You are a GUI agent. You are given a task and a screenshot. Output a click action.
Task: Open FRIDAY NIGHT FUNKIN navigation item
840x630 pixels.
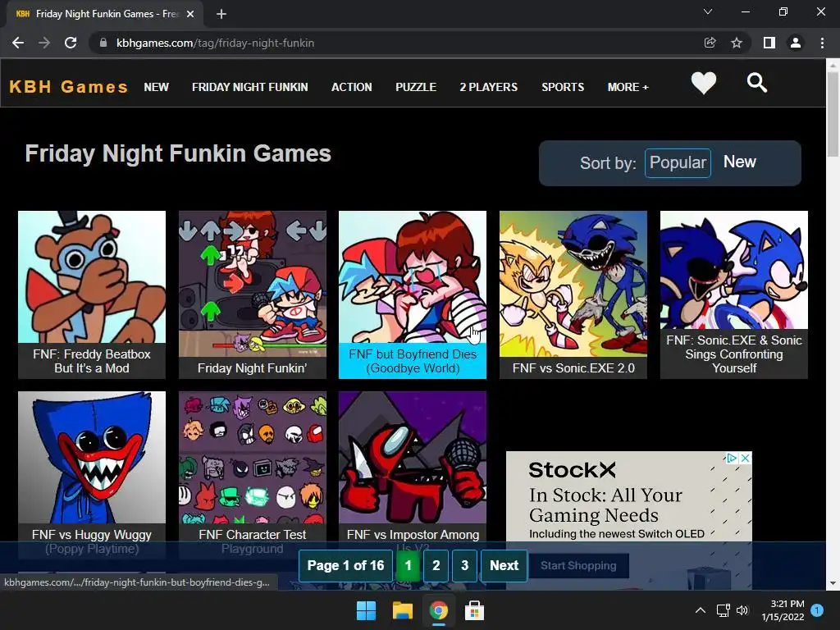coord(249,87)
